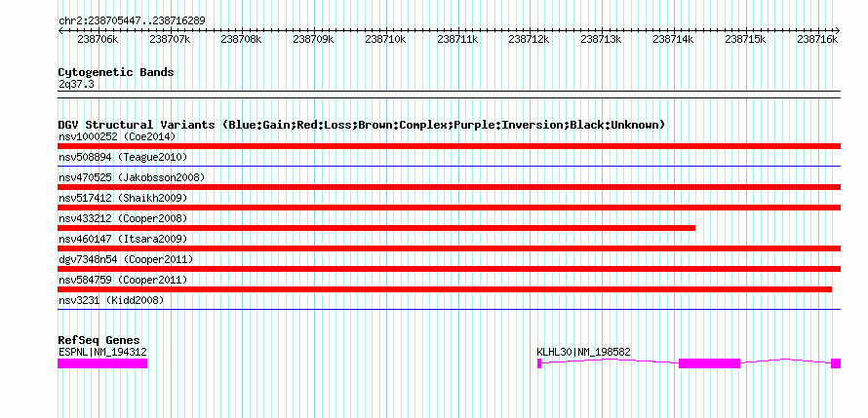The image size is (868, 418).
Task: Click the nsv460147 (Itsara2009) label
Action: tap(123, 239)
